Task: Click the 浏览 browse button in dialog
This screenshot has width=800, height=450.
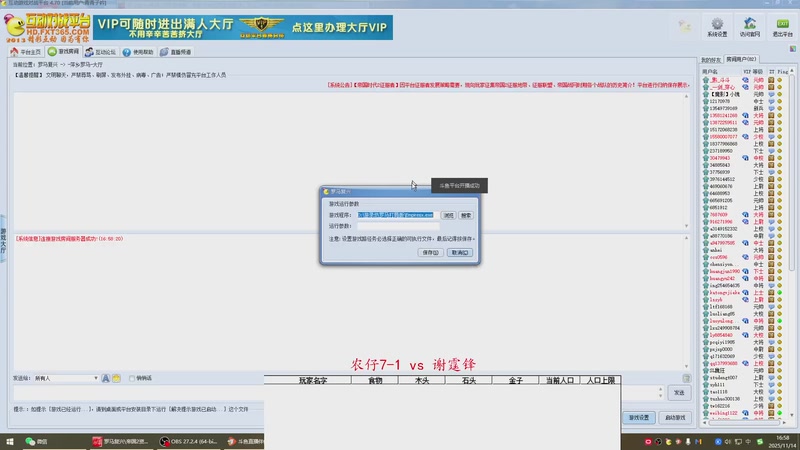Action: [448, 215]
